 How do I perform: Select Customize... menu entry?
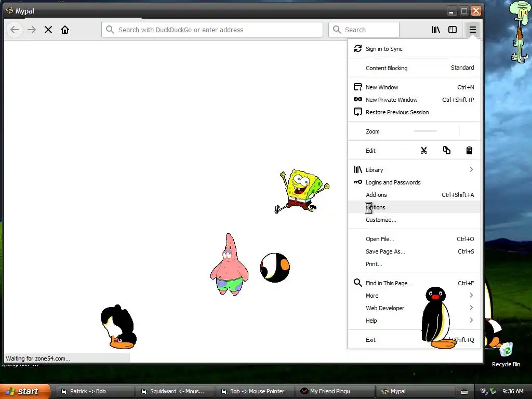pos(414,220)
